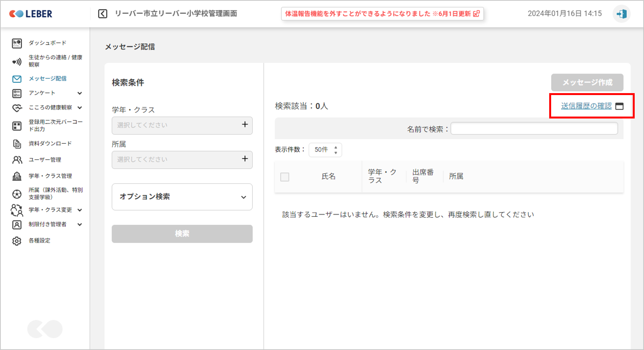Screen dimensions: 644x350
Task: Click the school building class management icon
Action: [x=17, y=176]
